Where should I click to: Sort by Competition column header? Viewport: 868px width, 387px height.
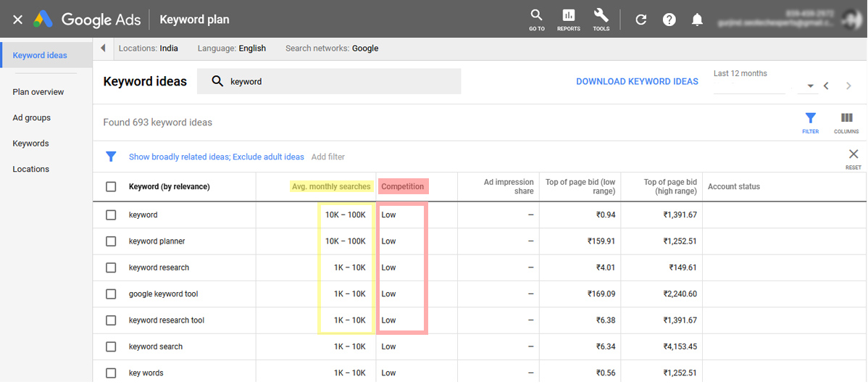pos(402,186)
